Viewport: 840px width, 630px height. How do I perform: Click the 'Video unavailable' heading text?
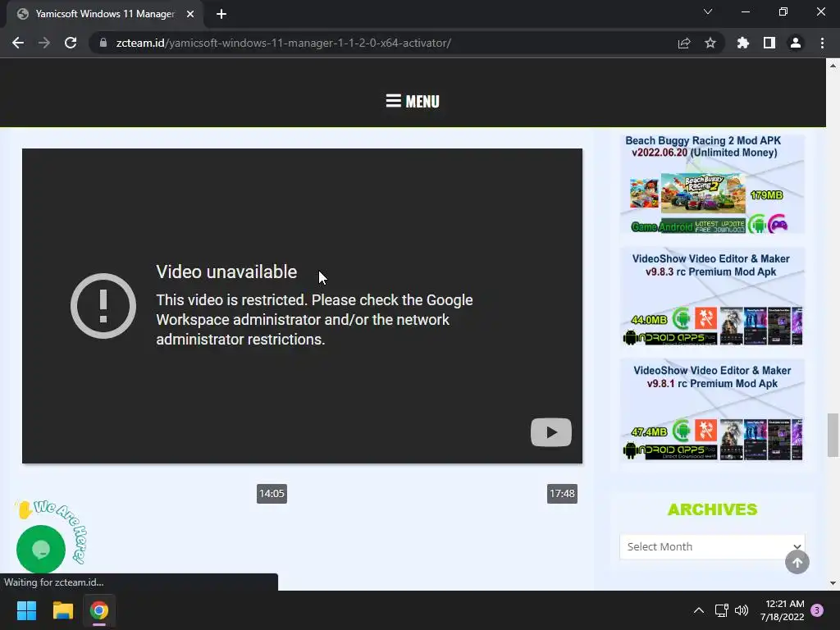click(x=226, y=272)
